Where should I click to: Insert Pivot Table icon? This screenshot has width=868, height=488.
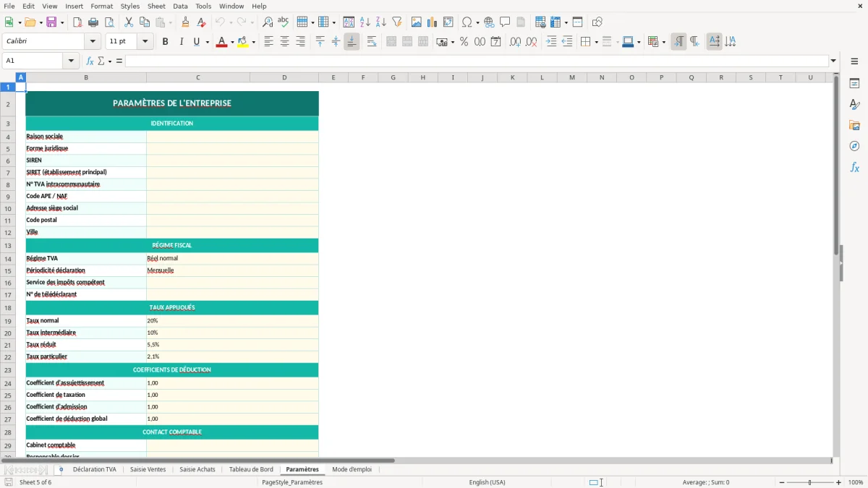[448, 22]
